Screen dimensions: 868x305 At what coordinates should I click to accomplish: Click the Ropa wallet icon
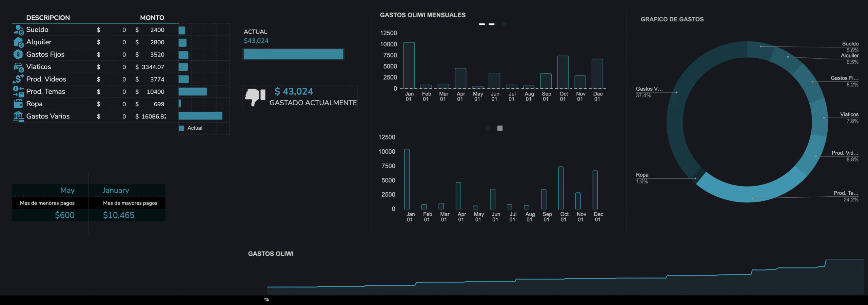point(18,104)
